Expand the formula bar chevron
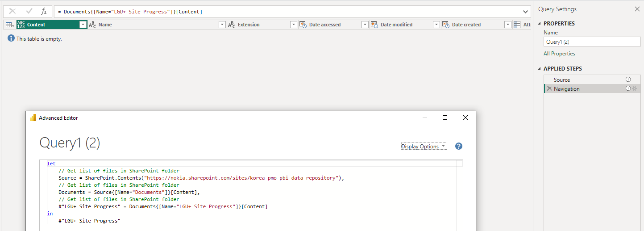This screenshot has width=644, height=231. [525, 12]
